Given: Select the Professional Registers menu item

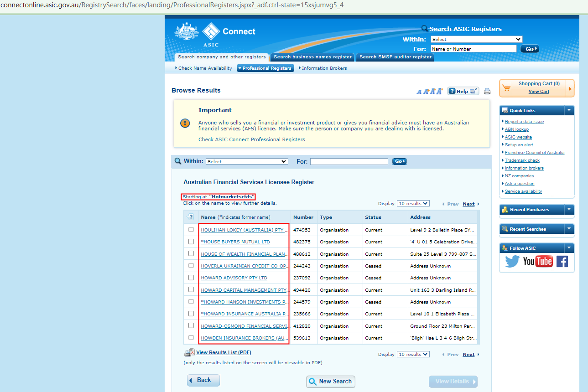Looking at the screenshot, I should (x=265, y=68).
